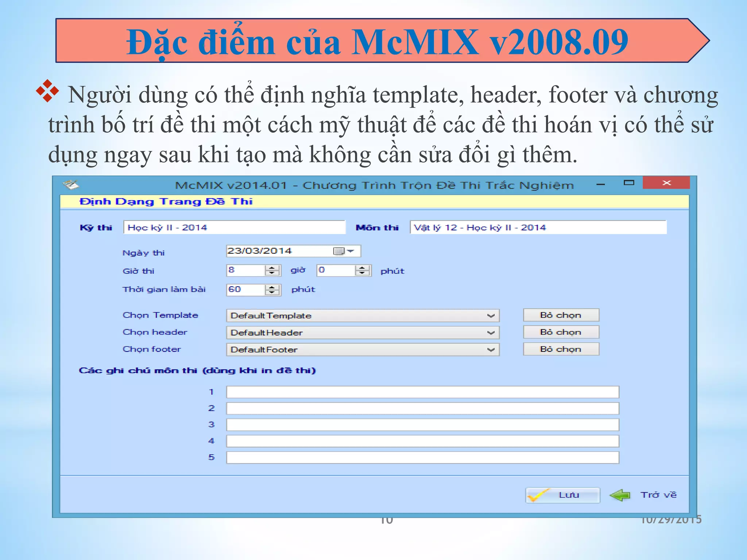This screenshot has height=560, width=747.
Task: Click the duration field showing 60
Action: click(x=246, y=290)
